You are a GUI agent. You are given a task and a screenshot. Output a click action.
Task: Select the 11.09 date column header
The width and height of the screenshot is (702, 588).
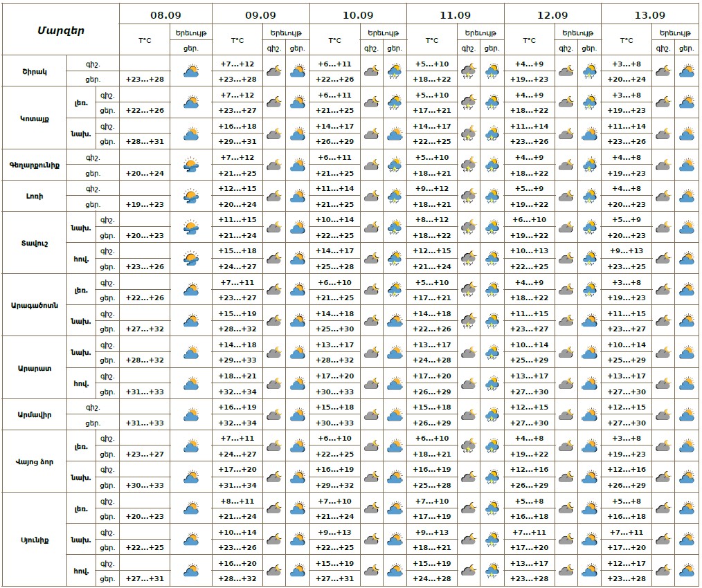tap(455, 15)
